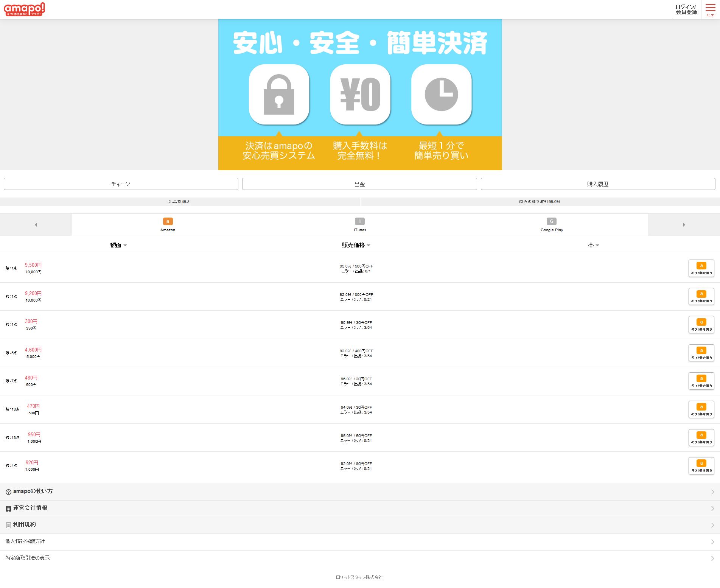Click the 90.9% / 30円OFF text
This screenshot has height=588, width=720.
[356, 323]
